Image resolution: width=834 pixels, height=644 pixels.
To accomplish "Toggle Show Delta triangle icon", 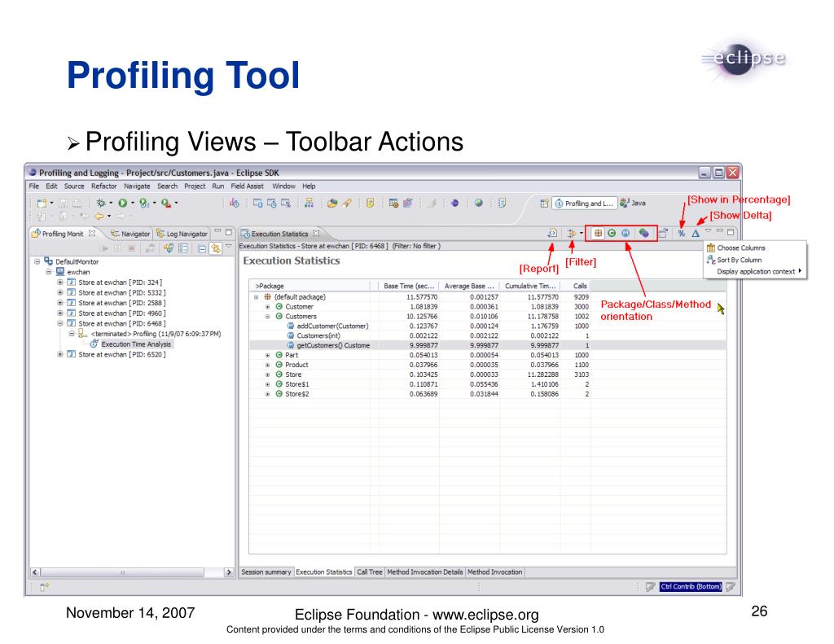I will (696, 233).
